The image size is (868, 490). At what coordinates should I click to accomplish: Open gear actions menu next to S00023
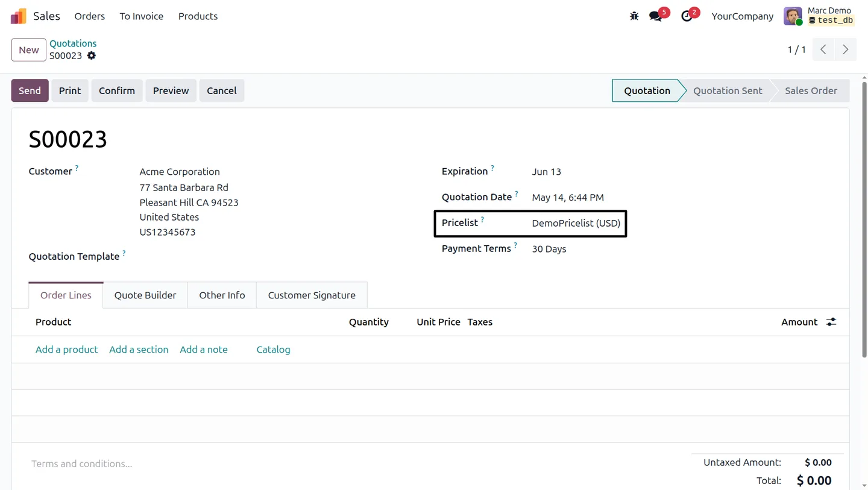coord(92,55)
